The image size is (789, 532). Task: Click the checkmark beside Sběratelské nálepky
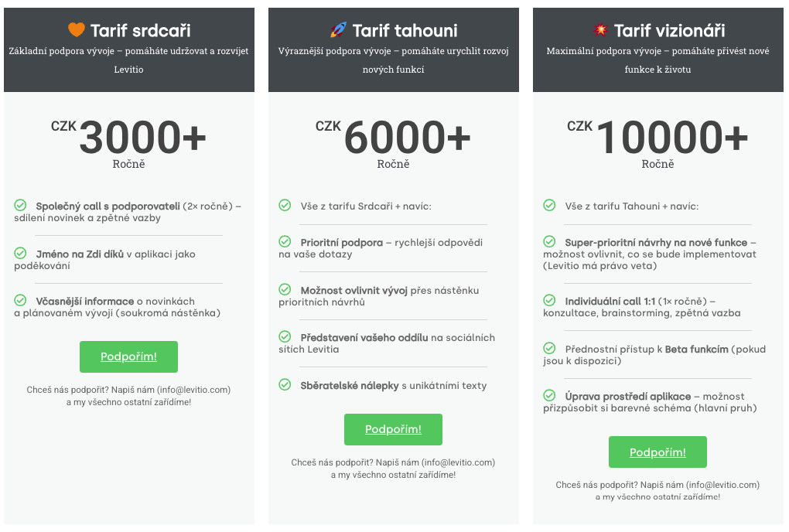[285, 384]
